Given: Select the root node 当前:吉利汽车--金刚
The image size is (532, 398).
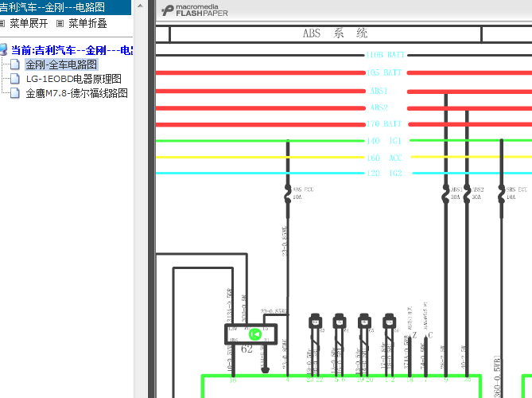Looking at the screenshot, I should click(72, 50).
